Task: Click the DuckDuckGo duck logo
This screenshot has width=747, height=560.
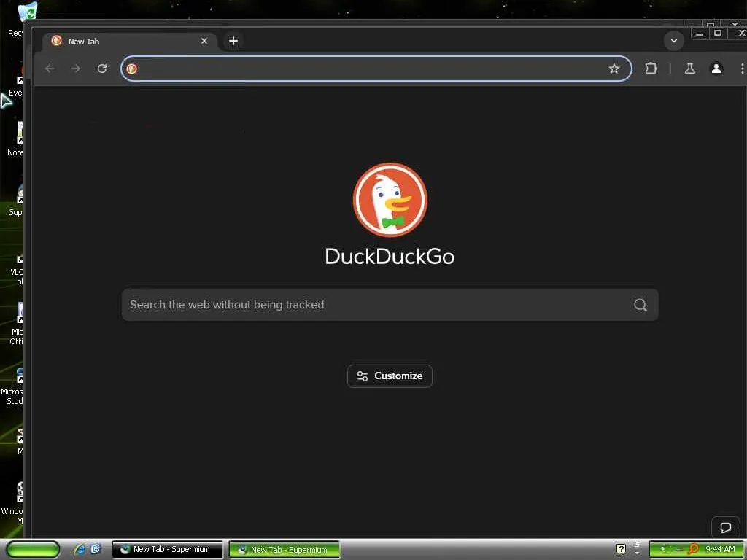Action: tap(390, 200)
